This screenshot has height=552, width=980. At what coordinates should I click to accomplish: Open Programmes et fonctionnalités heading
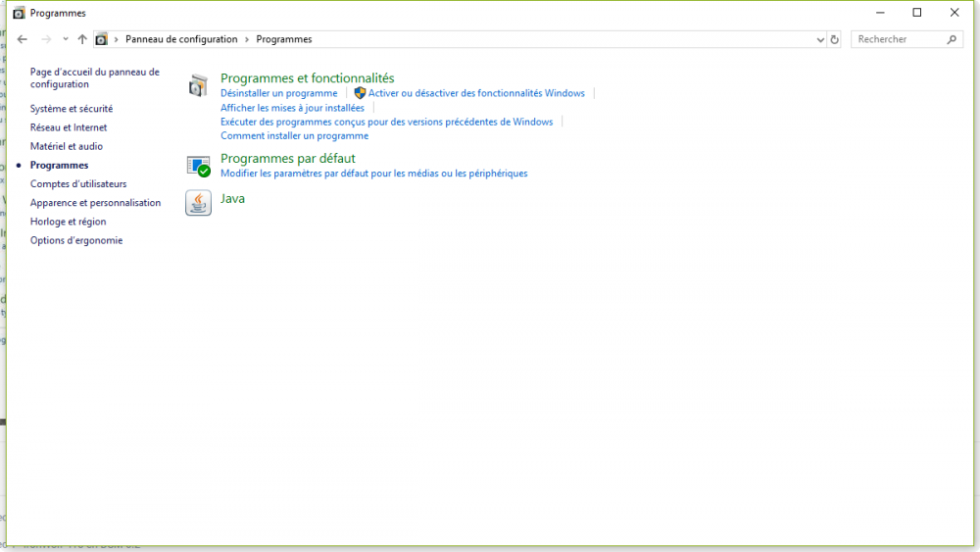pyautogui.click(x=307, y=78)
